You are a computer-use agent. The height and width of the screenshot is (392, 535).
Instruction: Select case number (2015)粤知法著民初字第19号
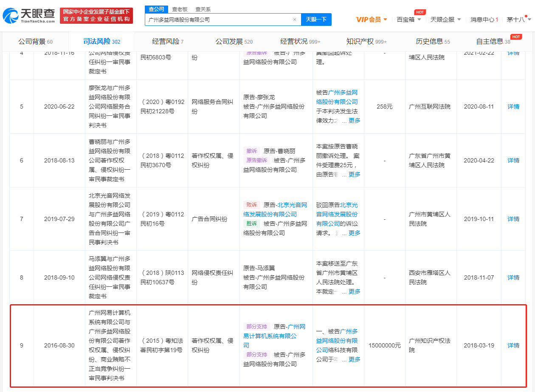pos(162,345)
